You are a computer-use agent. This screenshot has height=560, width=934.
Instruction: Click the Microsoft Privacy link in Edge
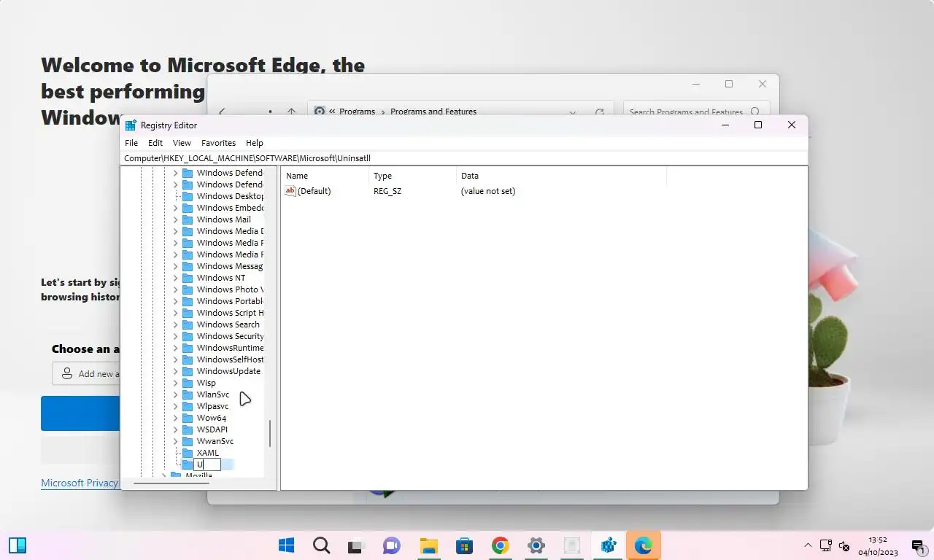click(x=80, y=483)
